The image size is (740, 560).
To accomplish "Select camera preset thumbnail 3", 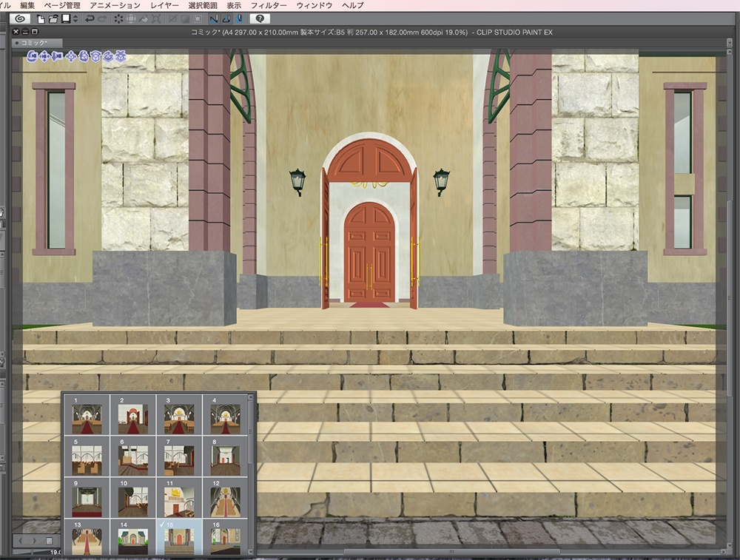I will pyautogui.click(x=179, y=415).
